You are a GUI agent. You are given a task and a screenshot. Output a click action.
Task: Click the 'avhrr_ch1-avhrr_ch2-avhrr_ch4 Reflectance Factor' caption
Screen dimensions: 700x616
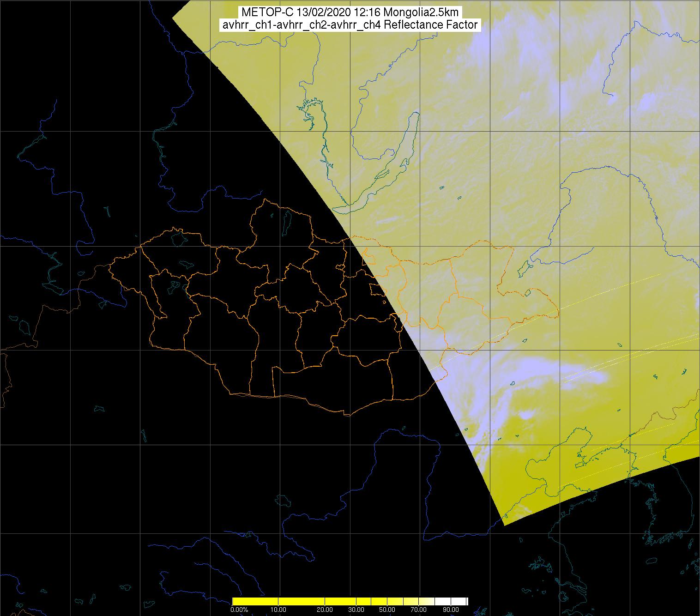350,25
